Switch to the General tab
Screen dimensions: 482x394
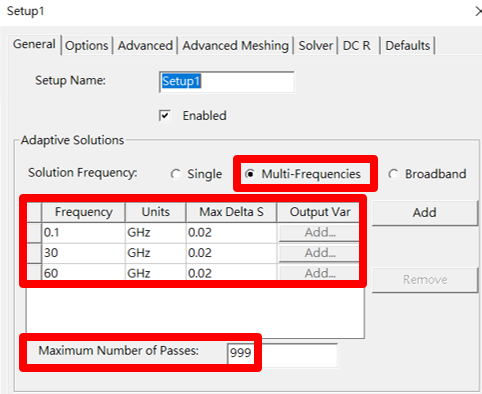pyautogui.click(x=34, y=44)
